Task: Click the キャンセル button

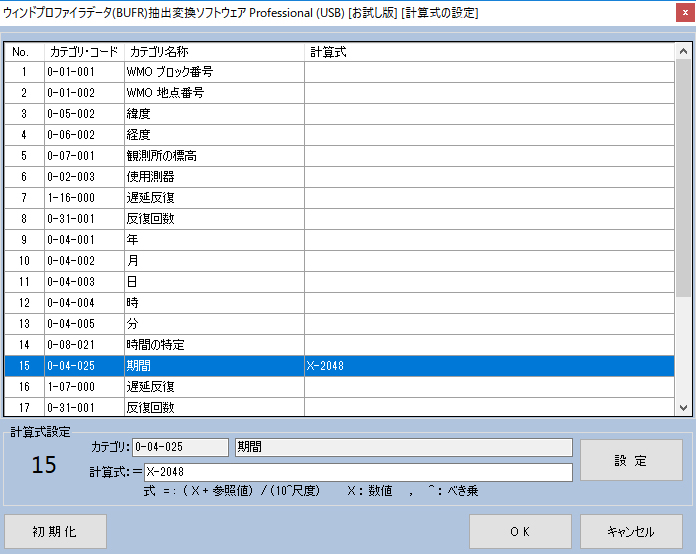Action: 631,532
